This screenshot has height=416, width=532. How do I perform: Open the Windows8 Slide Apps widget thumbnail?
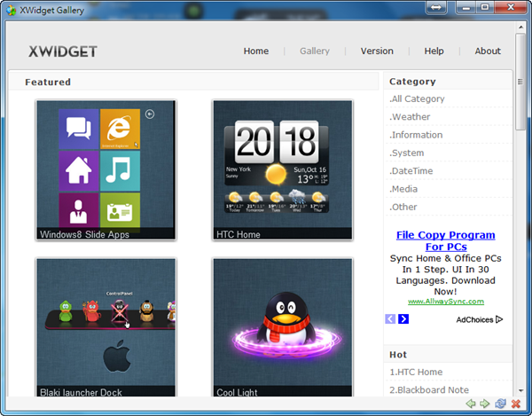pyautogui.click(x=106, y=170)
